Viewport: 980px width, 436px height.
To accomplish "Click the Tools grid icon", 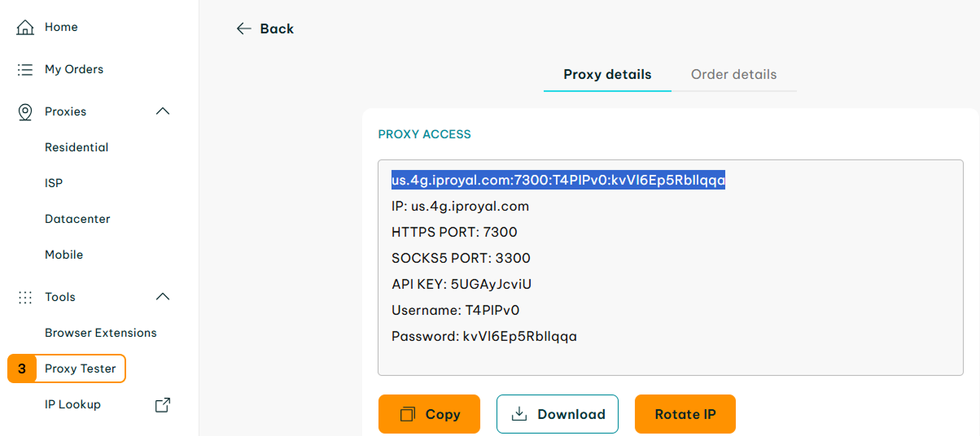I will click(25, 298).
